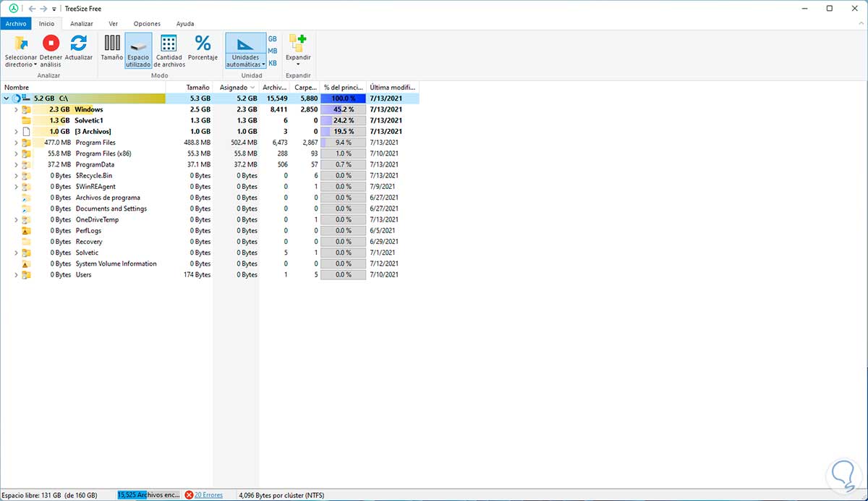Click the Users folder icon
Image resolution: width=868 pixels, height=501 pixels.
click(x=26, y=274)
